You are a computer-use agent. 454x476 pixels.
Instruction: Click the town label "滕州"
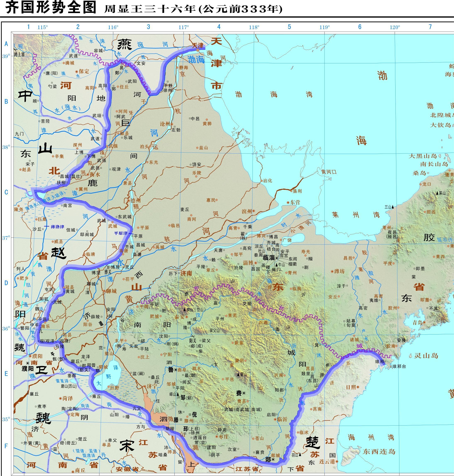(x=189, y=421)
